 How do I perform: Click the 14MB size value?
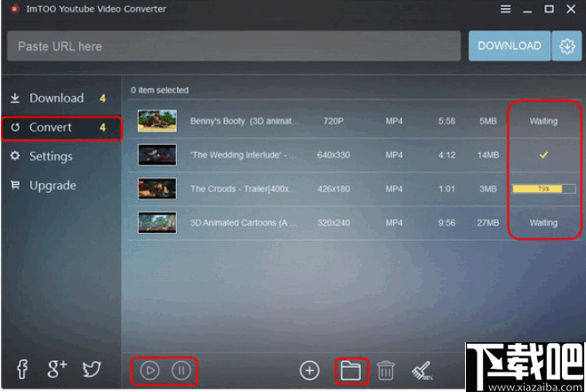coord(488,155)
